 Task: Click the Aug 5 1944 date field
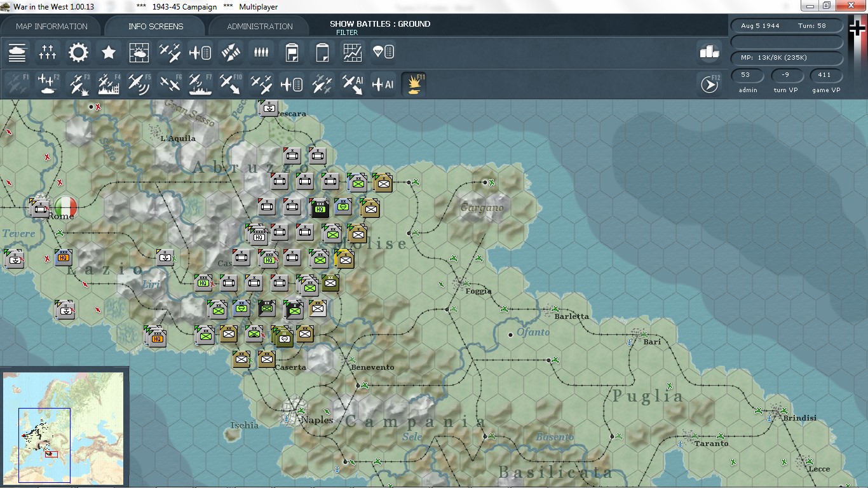pos(760,26)
